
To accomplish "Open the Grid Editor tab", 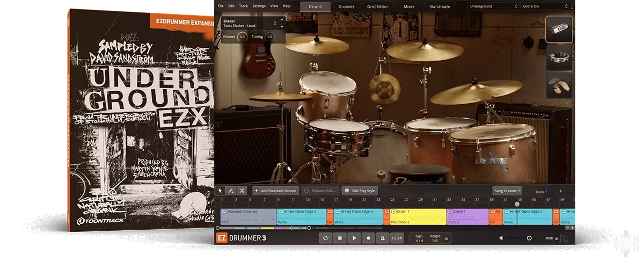I will pos(378,6).
